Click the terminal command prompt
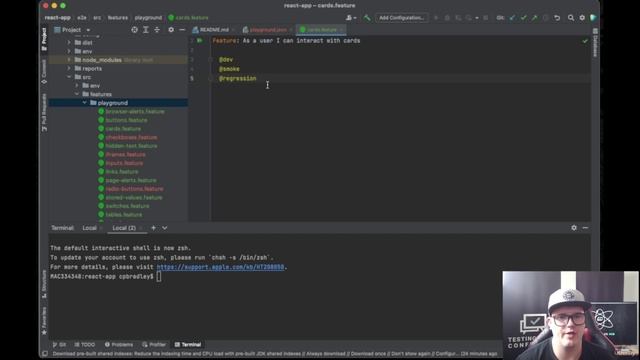 [x=159, y=276]
